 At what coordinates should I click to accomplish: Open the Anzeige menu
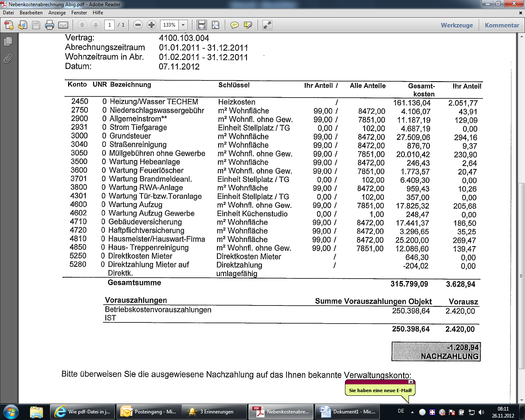tap(57, 13)
